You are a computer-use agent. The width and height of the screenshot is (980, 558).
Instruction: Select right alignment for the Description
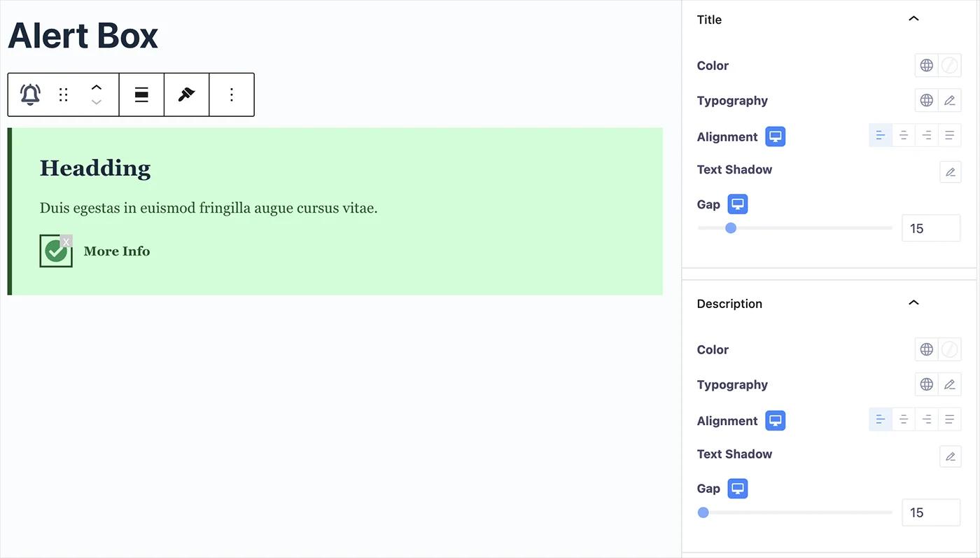coord(926,419)
